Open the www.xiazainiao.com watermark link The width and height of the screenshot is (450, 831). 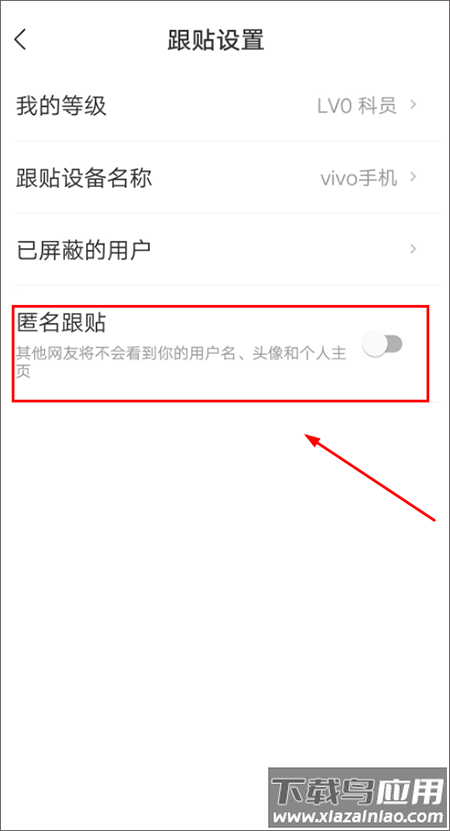click(x=359, y=817)
